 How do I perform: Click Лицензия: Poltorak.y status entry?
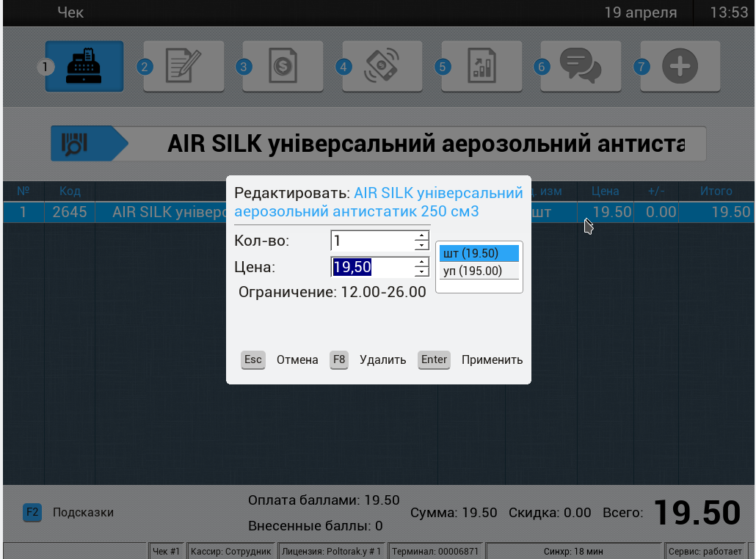pos(331,551)
